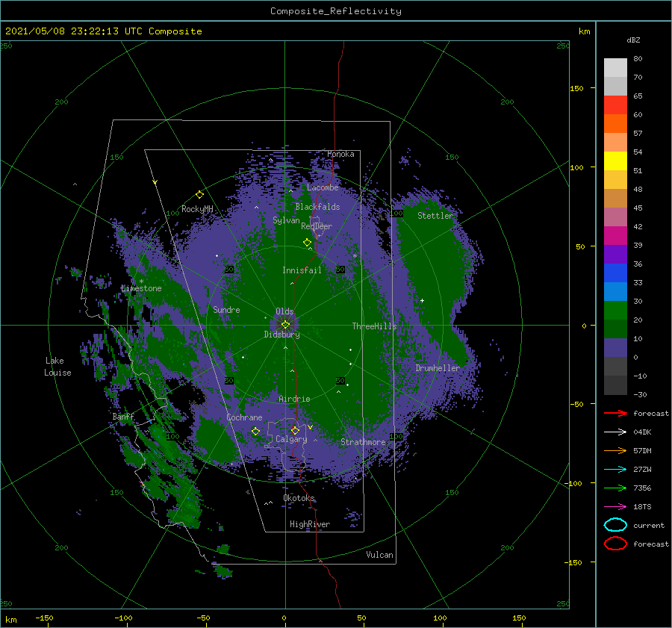Screen dimensions: 672x628
Task: Click the Lacombe label
Action: tap(323, 187)
